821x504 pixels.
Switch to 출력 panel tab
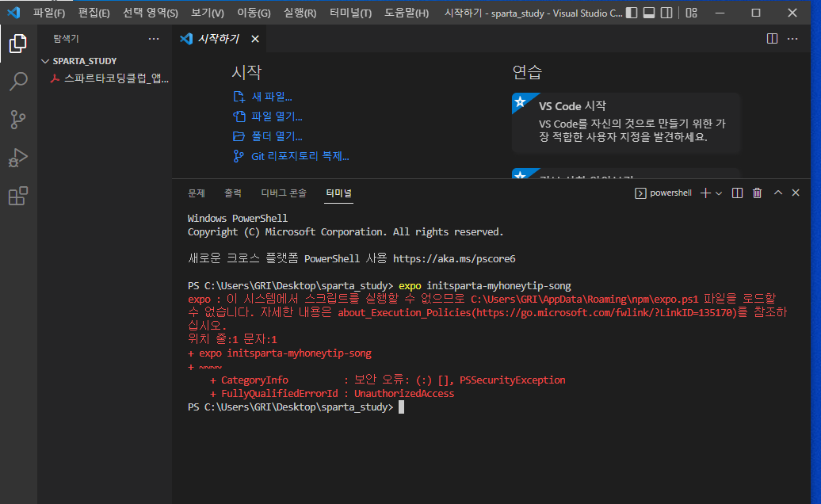point(233,193)
